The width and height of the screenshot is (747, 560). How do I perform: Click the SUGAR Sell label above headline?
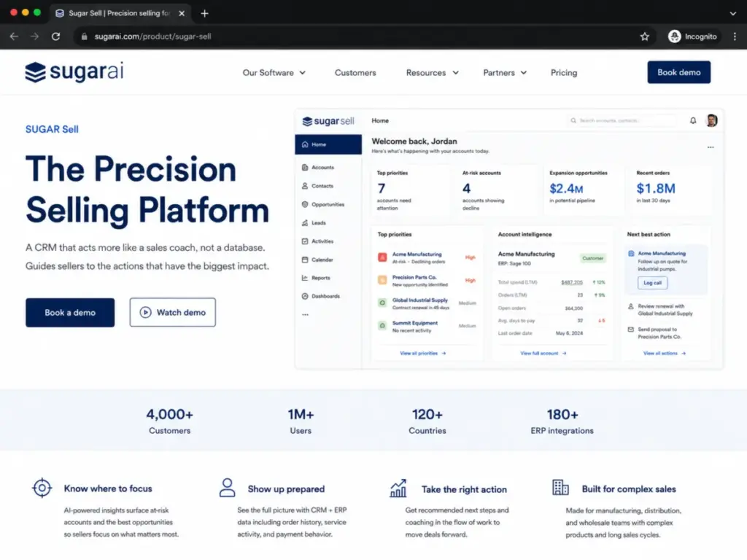click(52, 129)
